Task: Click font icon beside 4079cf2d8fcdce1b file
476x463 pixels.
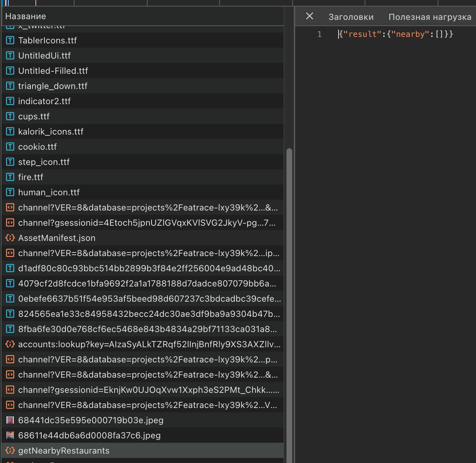Action: pos(10,284)
